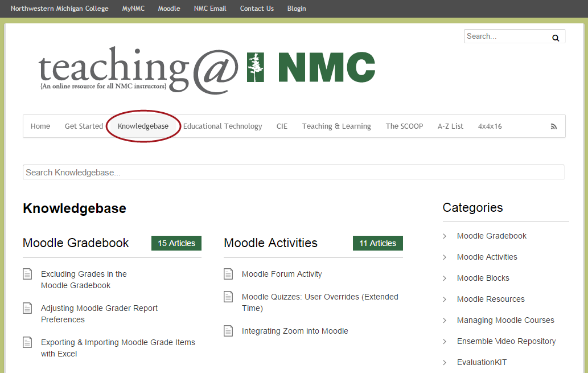Open the Moodle top bar link
The width and height of the screenshot is (588, 373).
tap(168, 8)
